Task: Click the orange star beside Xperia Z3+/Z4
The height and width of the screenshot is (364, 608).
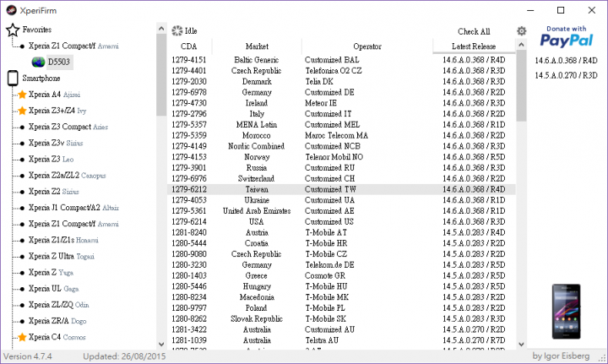Action: tap(22, 111)
